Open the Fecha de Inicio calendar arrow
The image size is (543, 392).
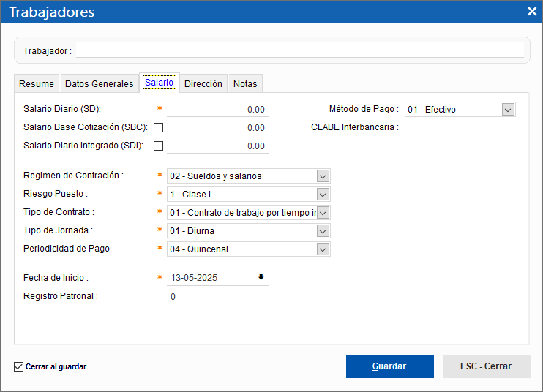261,276
